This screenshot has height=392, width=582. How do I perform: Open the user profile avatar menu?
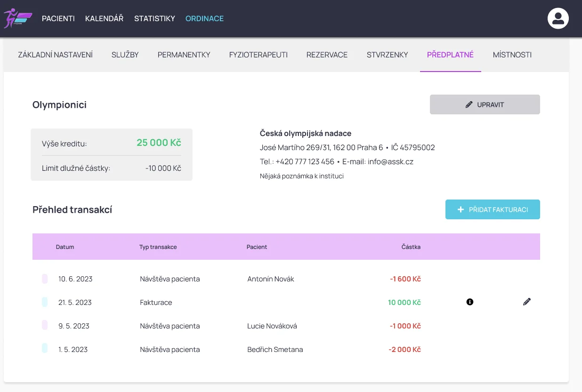coord(558,19)
